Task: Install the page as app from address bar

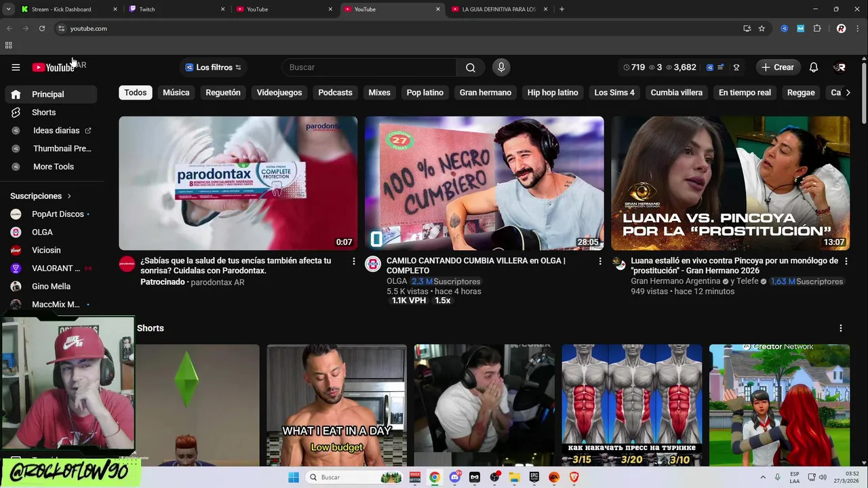Action: tap(747, 28)
